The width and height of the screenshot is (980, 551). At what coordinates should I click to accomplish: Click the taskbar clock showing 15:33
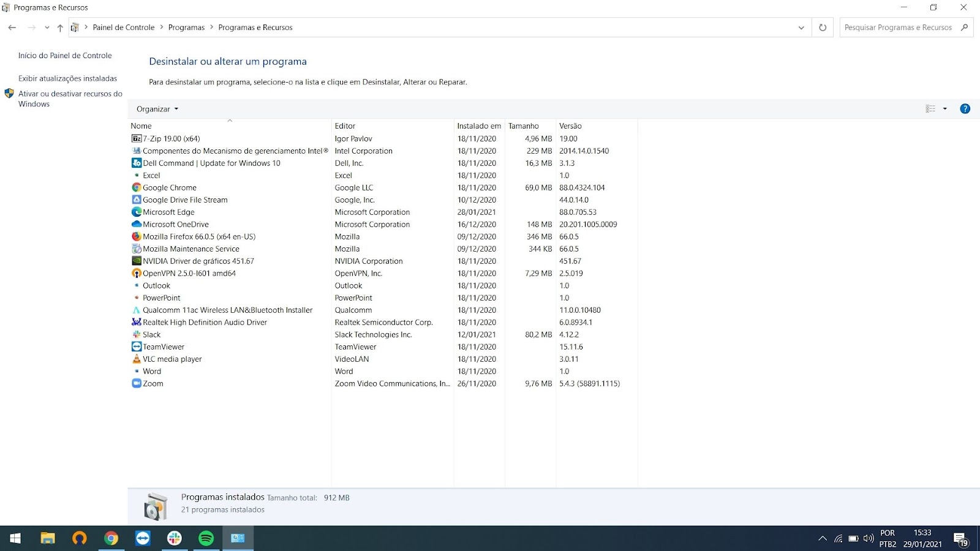coord(922,538)
